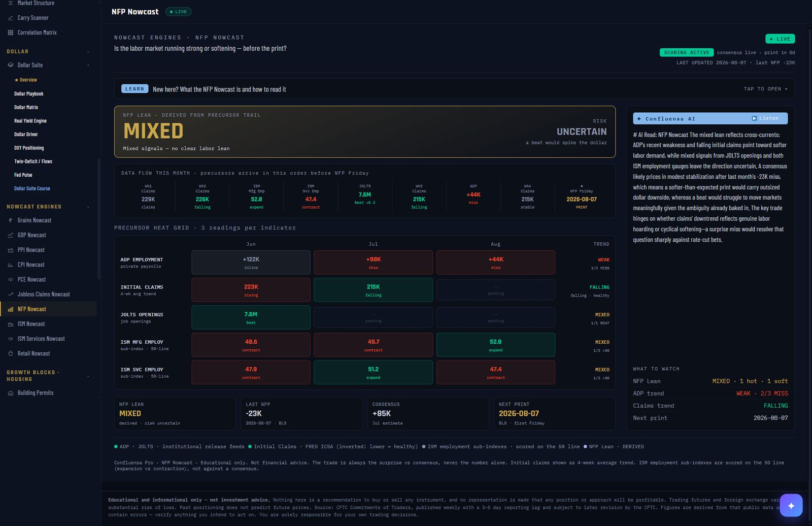Select the ISM Mfg Employ August 52.8 cell

tap(496, 345)
